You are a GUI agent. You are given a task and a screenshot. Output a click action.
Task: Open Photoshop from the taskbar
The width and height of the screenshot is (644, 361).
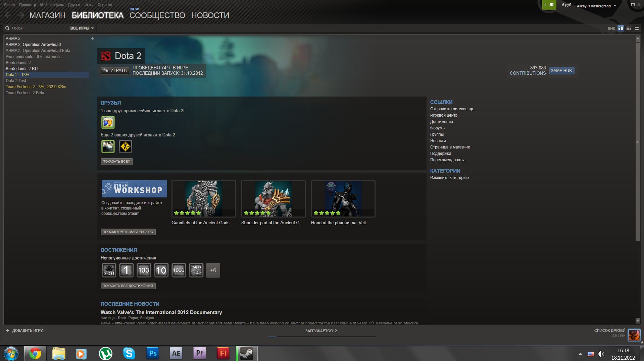(x=153, y=354)
